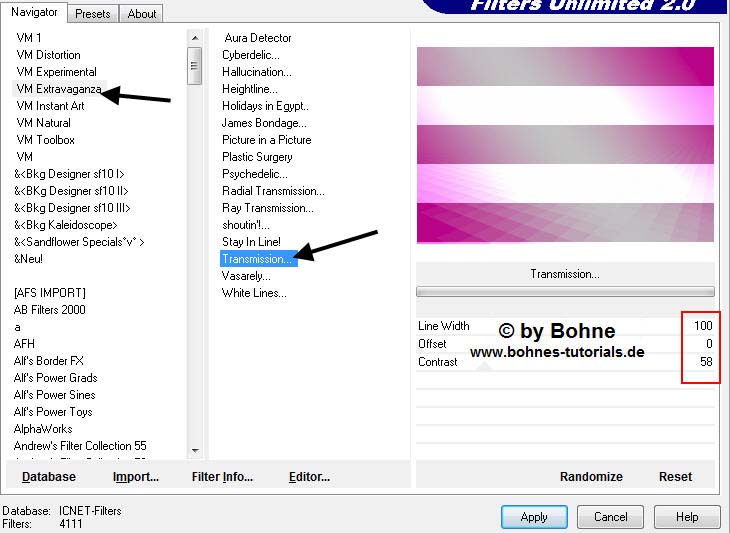Open the About tab
This screenshot has width=730, height=533.
click(x=142, y=14)
